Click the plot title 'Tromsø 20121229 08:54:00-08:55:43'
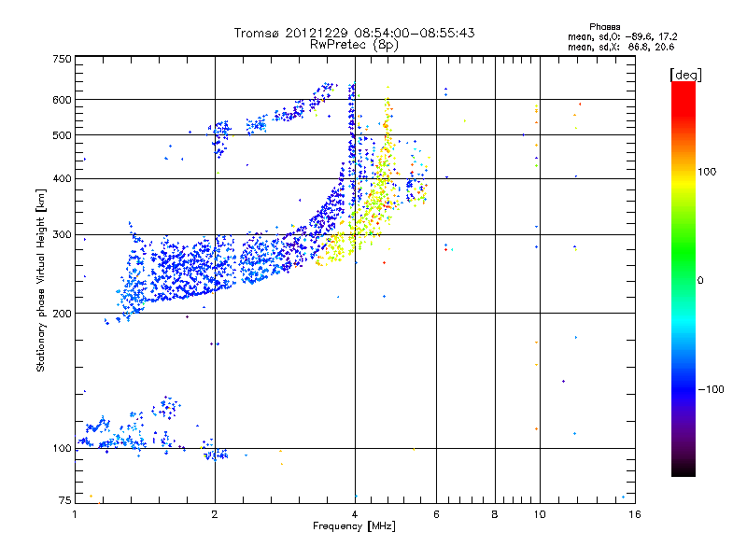Screen dimensions: 747x560 [354, 33]
